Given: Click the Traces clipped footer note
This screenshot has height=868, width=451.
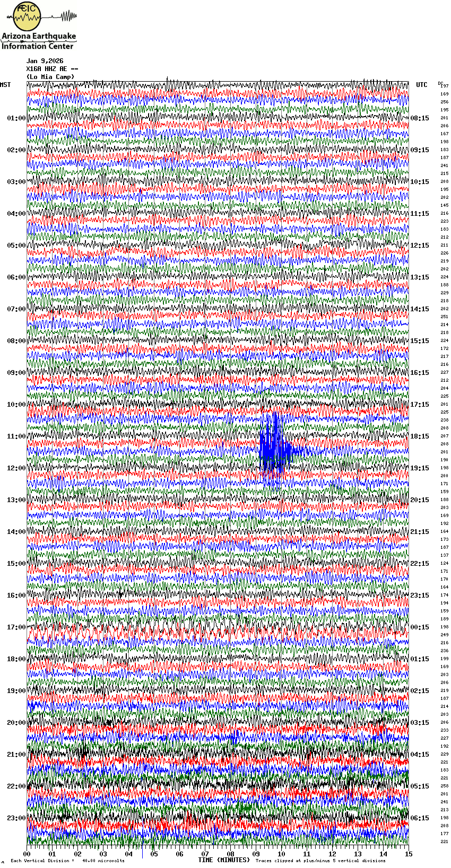Looking at the screenshot, I should [320, 861].
